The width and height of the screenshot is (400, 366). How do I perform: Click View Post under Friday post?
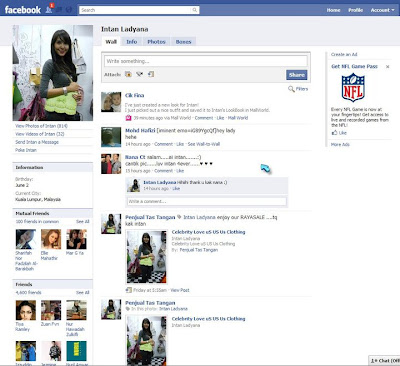click(x=180, y=290)
